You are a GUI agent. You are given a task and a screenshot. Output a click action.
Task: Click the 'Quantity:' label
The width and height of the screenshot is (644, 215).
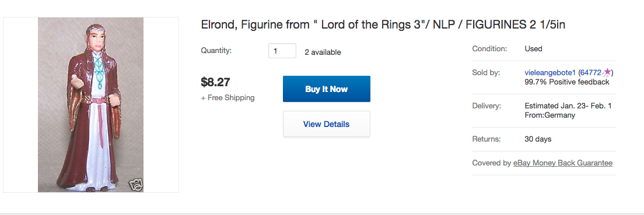pos(216,51)
